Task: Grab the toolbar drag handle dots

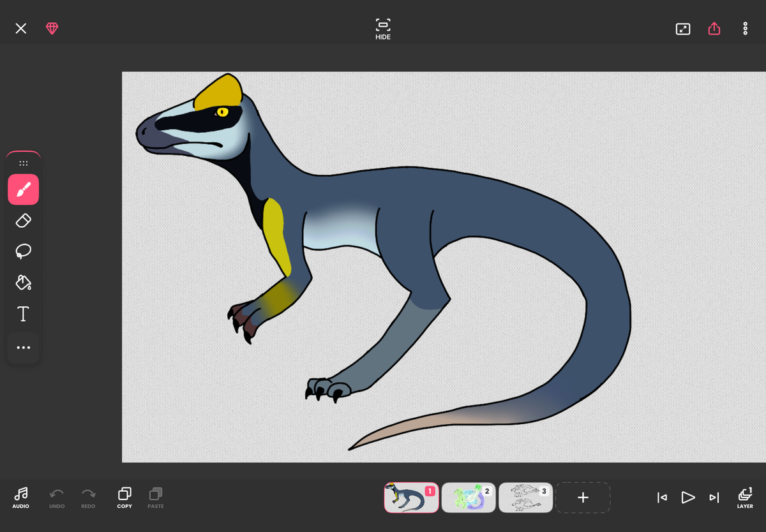Action: click(x=24, y=163)
